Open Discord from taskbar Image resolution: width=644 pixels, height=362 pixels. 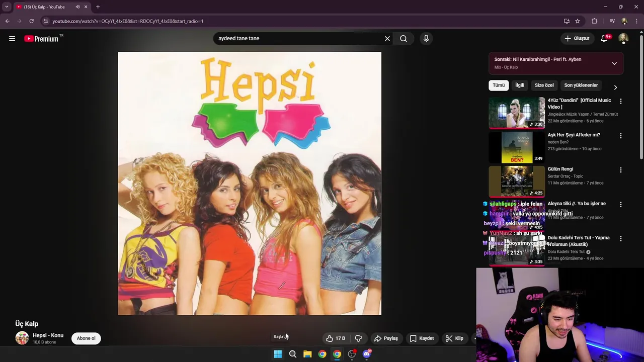pos(367,354)
